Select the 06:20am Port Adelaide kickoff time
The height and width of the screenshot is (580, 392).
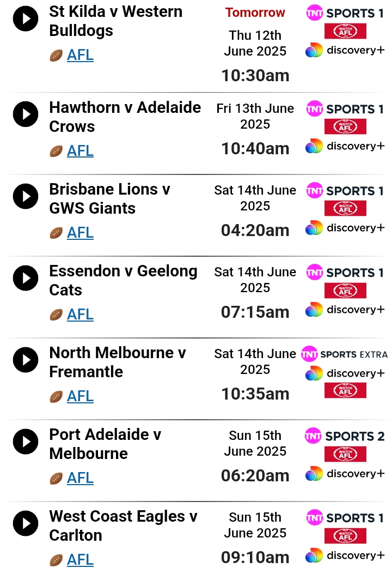pyautogui.click(x=255, y=476)
